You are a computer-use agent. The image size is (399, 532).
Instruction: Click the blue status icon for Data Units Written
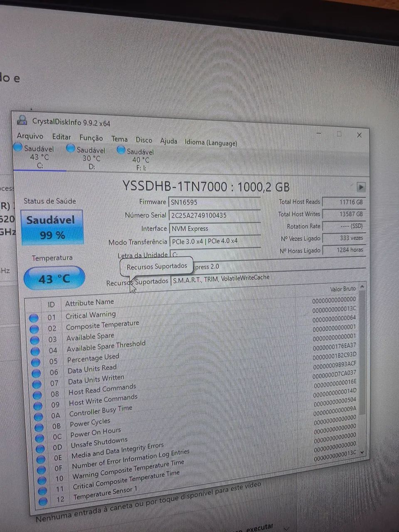point(37,384)
